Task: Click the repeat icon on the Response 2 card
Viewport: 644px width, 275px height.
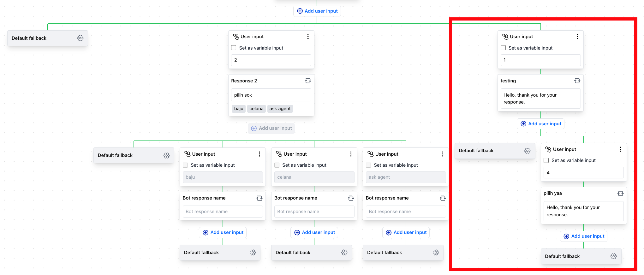Action: [x=308, y=81]
